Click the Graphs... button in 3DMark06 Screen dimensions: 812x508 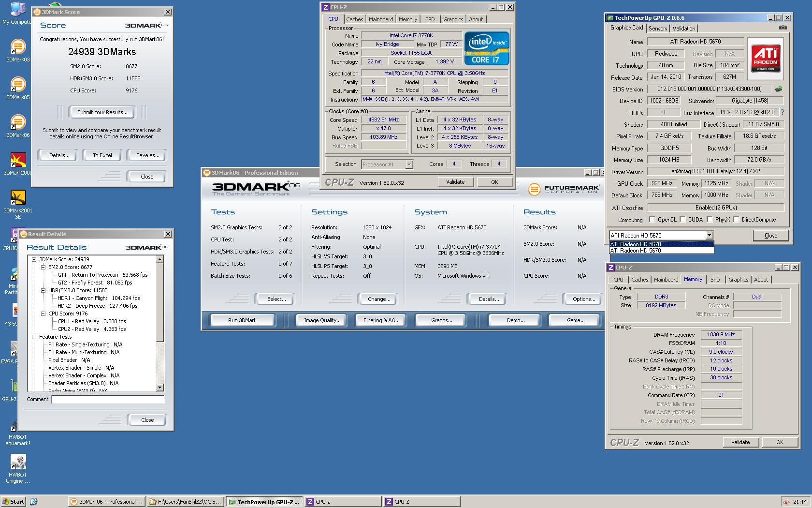point(441,320)
